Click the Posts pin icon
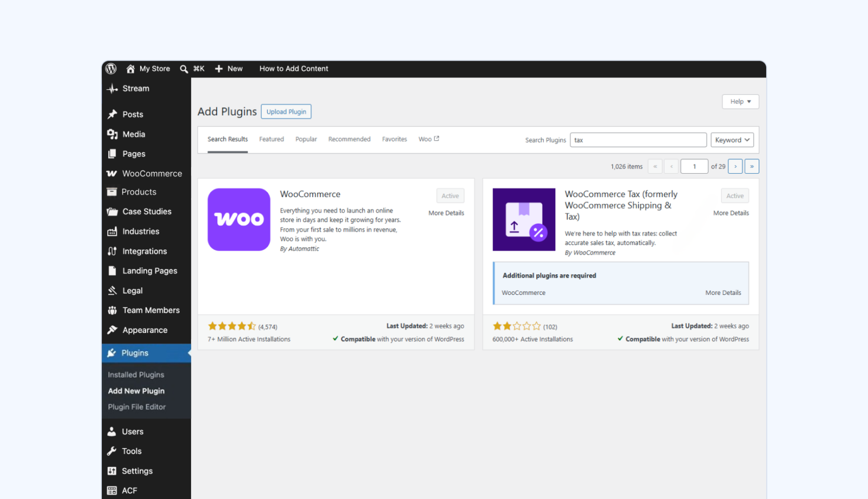 pyautogui.click(x=112, y=114)
